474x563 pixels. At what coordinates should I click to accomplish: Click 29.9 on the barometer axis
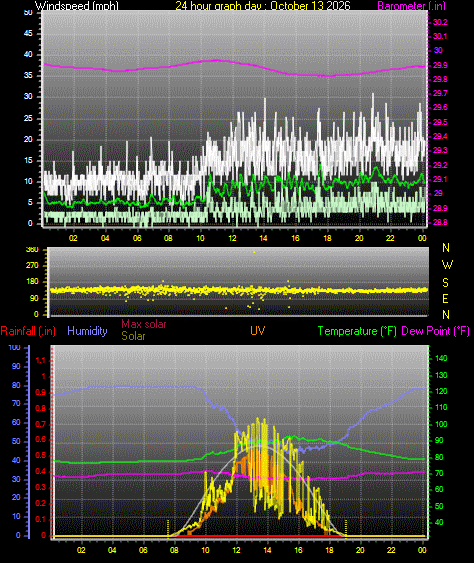pos(440,65)
